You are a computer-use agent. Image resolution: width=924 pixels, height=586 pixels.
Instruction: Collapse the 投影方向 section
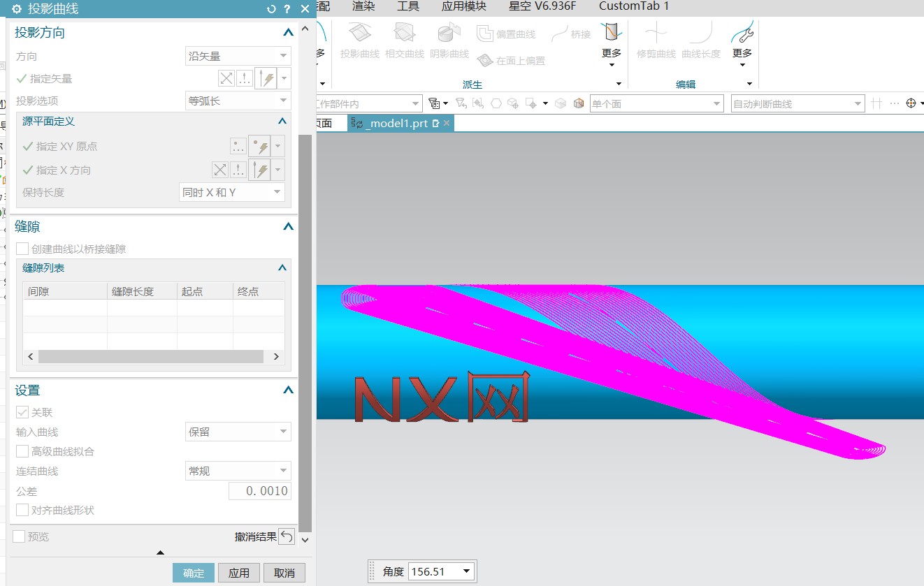click(288, 33)
